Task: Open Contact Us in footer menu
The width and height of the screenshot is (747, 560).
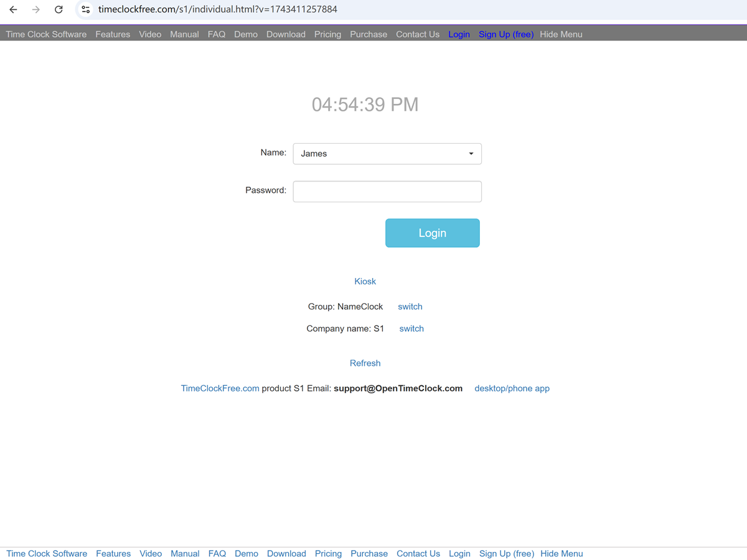Action: pos(418,554)
